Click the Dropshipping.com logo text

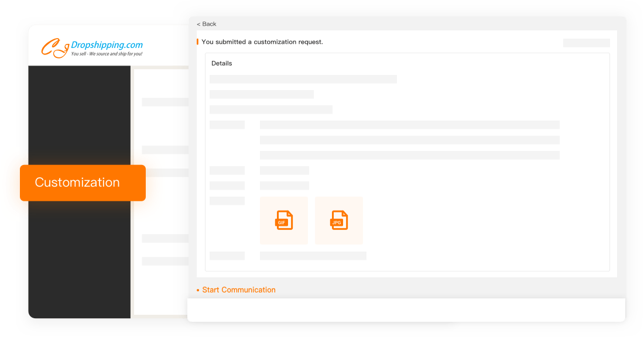click(x=106, y=44)
